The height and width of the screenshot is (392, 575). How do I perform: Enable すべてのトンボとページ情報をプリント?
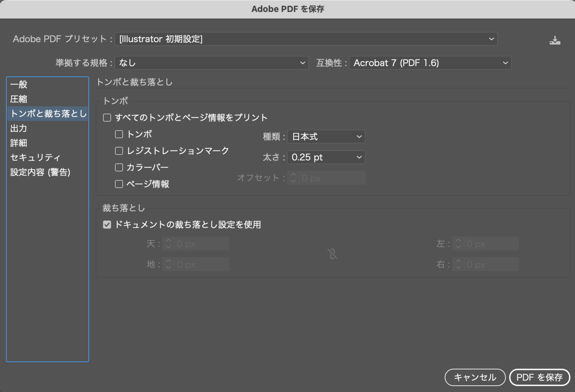[107, 117]
